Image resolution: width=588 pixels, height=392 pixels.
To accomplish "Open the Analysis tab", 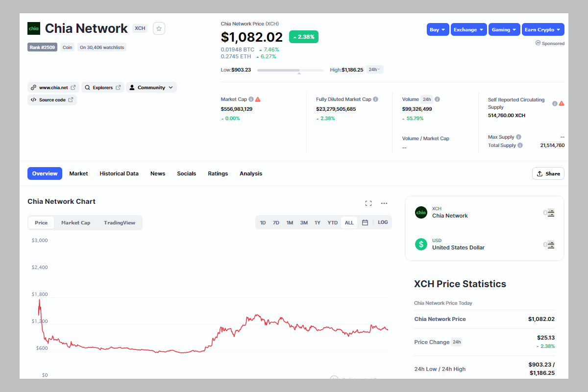I will (251, 173).
